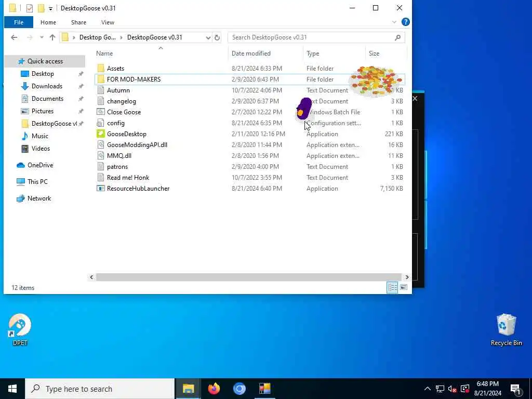Select the config settings file icon
This screenshot has width=532, height=399.
(101, 123)
